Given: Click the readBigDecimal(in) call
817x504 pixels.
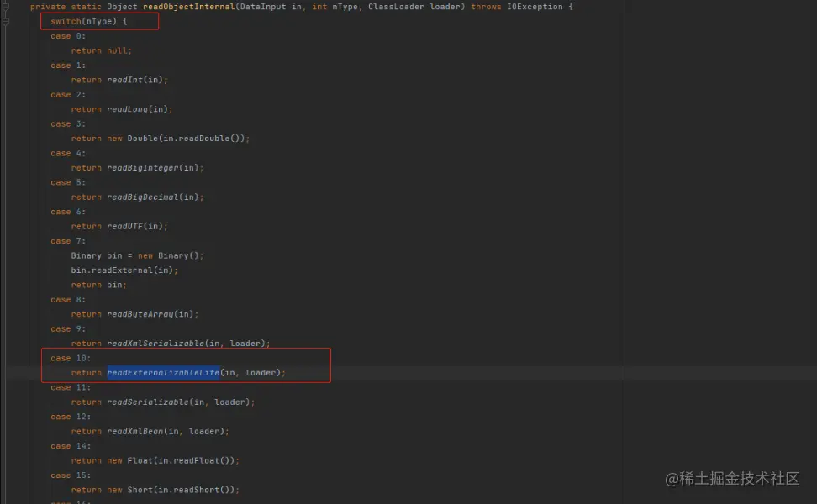Looking at the screenshot, I should point(153,197).
